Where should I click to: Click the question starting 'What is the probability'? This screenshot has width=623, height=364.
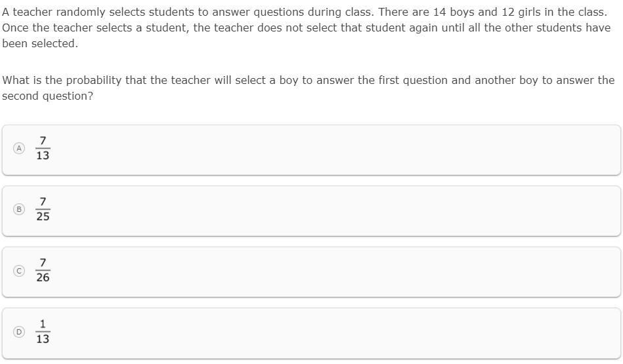pos(309,88)
